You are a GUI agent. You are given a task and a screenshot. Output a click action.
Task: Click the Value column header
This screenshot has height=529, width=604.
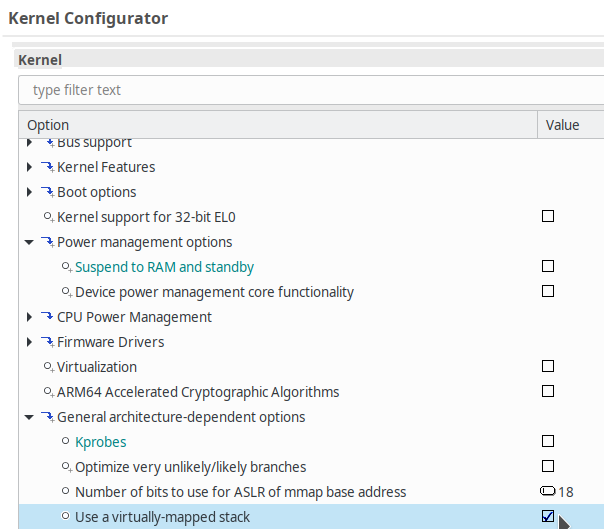point(565,125)
